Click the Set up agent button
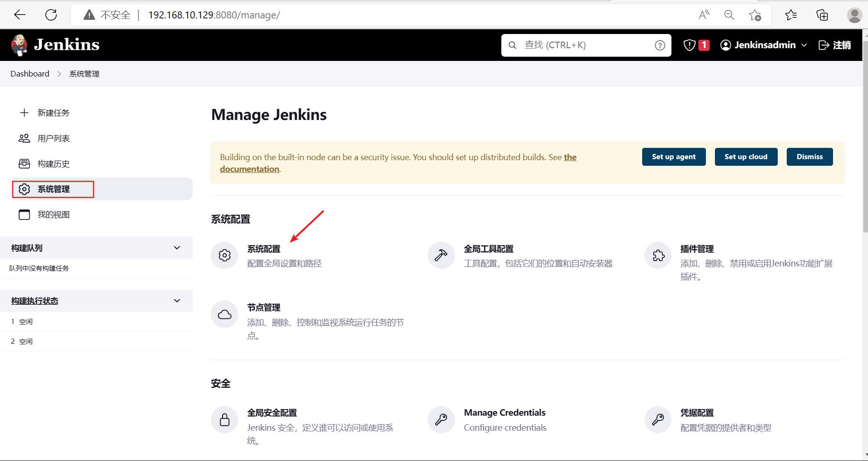 [674, 157]
